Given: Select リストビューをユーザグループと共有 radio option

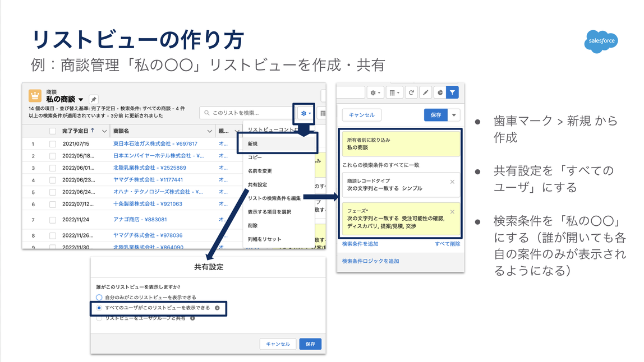Looking at the screenshot, I should click(99, 318).
